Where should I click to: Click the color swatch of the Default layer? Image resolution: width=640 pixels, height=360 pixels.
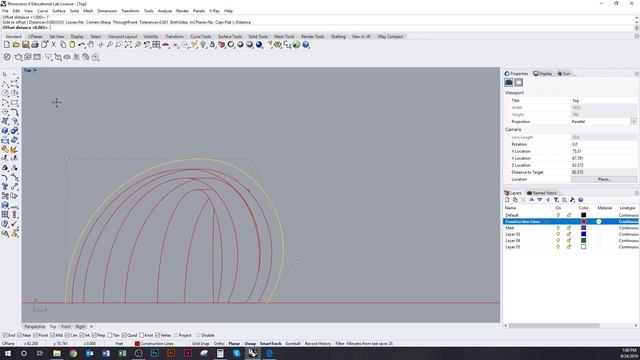[x=583, y=215]
